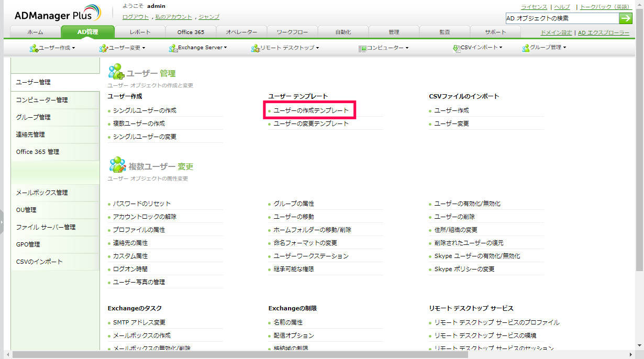Screen dimensions: 644x359
Task: Expand the グループ管理 dropdown
Action: pyautogui.click(x=544, y=48)
